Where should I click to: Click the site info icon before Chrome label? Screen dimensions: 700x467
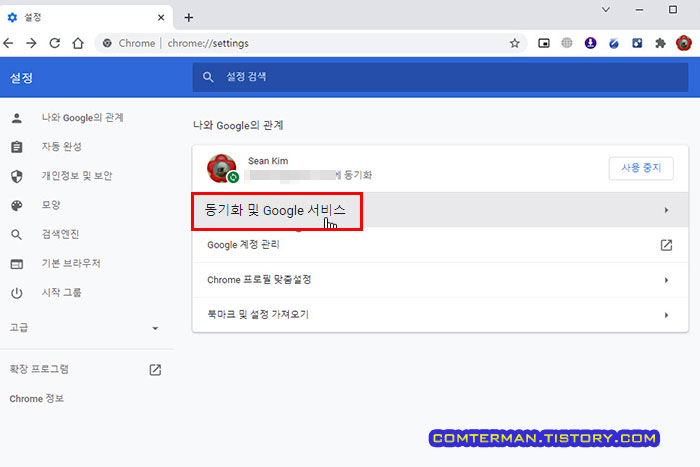point(107,43)
